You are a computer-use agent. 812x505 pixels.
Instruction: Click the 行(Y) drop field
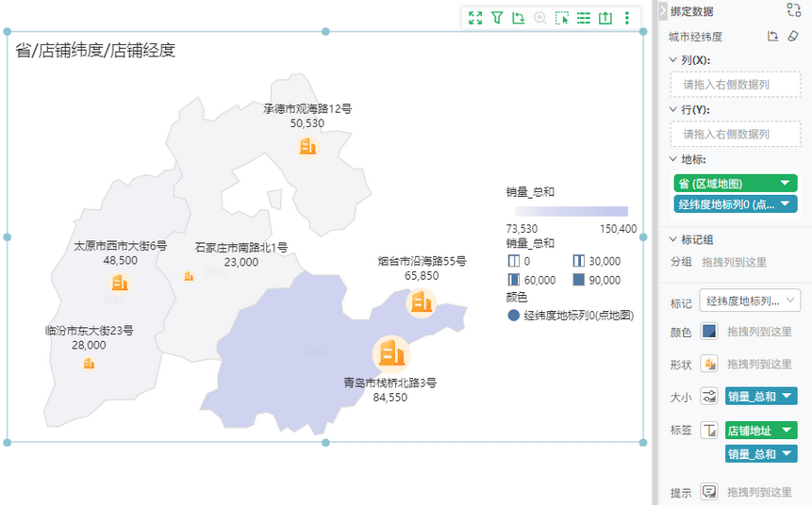736,134
